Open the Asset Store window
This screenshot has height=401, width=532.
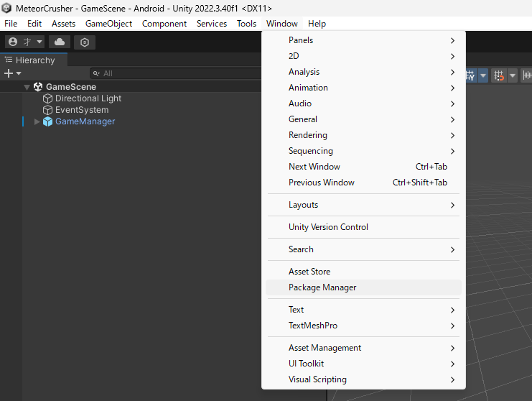point(363,272)
